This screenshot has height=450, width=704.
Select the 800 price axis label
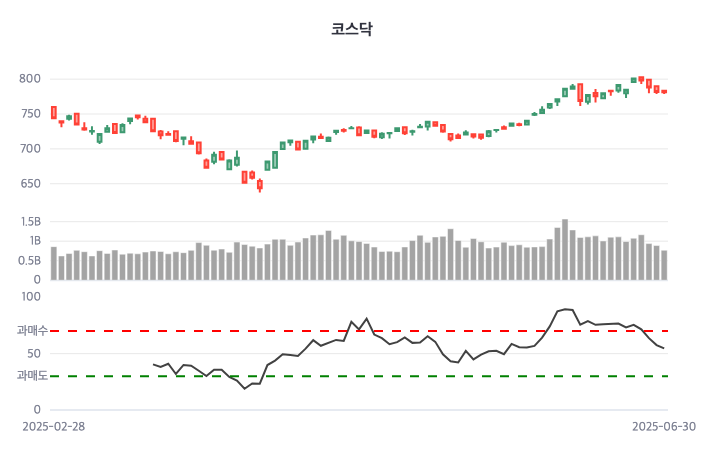pos(30,79)
